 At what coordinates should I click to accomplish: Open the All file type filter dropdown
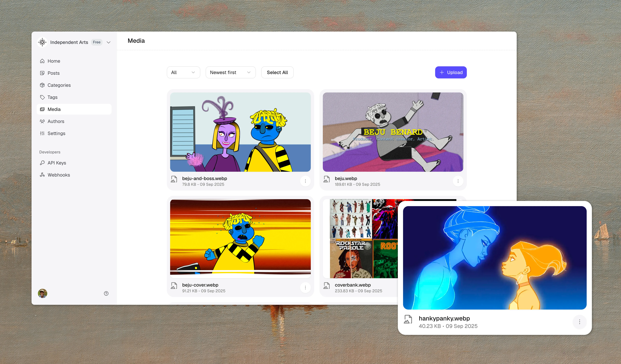pyautogui.click(x=183, y=72)
